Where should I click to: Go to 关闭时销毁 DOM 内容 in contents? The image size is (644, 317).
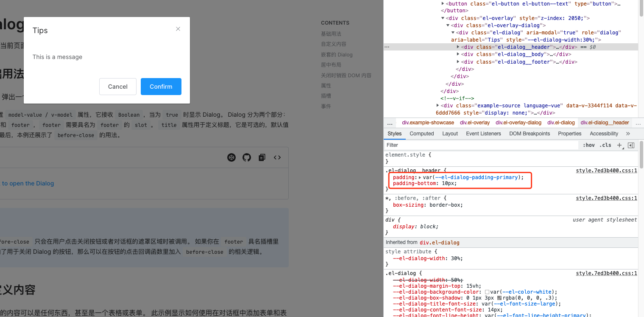(x=346, y=76)
